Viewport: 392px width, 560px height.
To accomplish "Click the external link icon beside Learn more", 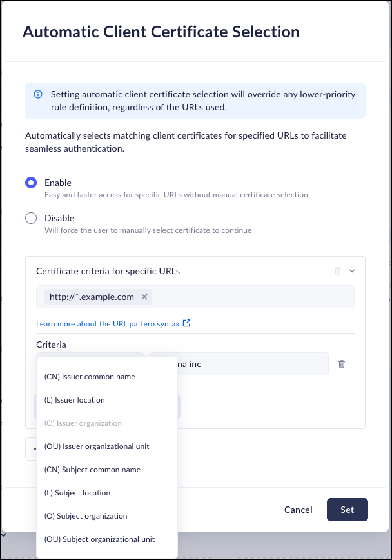I will tap(187, 323).
